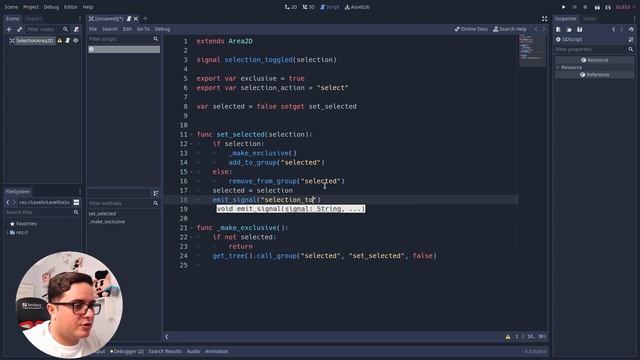
Task: Toggle distraction-free mode
Action: [x=544, y=19]
